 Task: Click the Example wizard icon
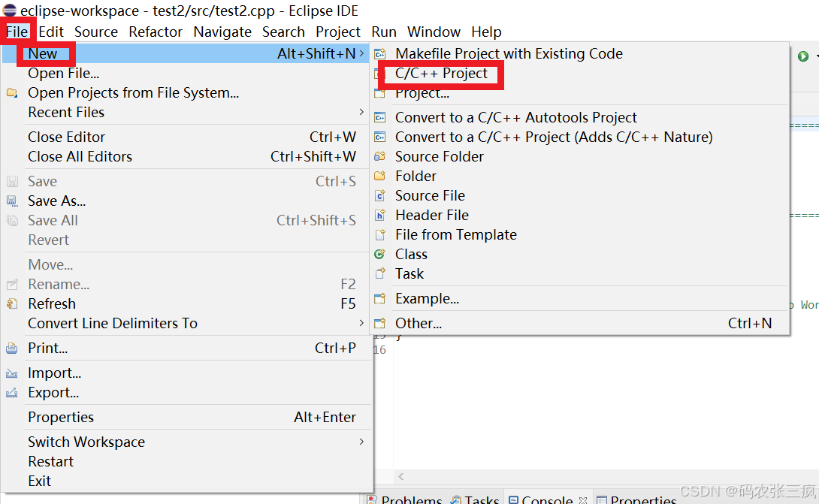click(380, 299)
